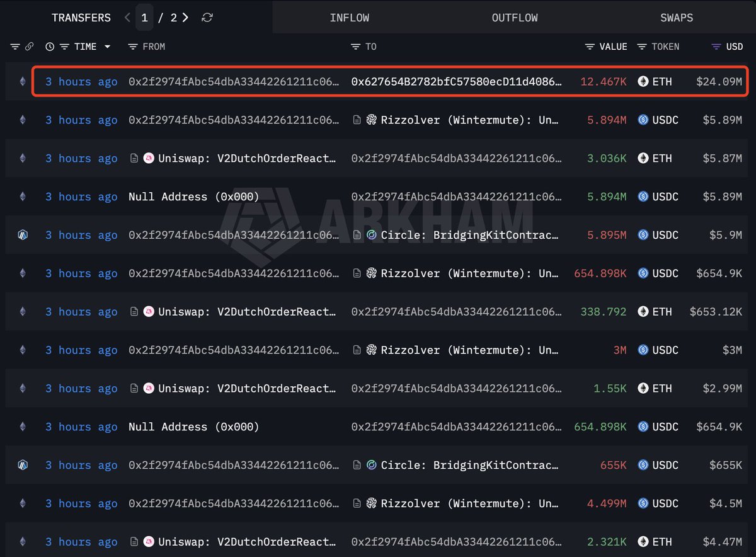Open recipient address 0x627654B2782bfC57580ecD11d4086
The width and height of the screenshot is (756, 557).
click(456, 81)
